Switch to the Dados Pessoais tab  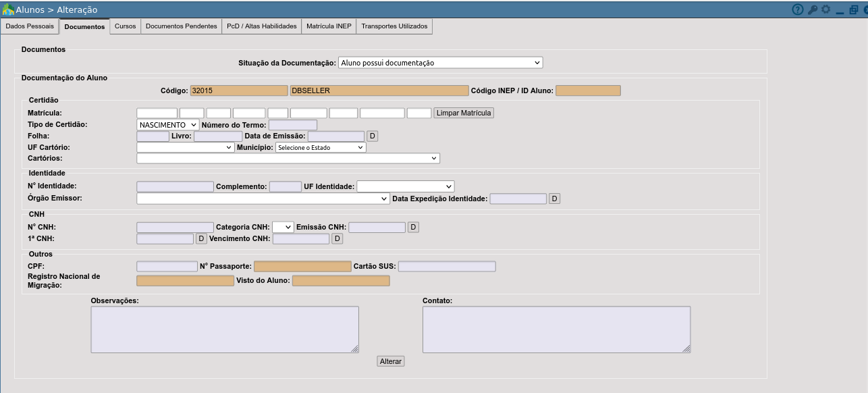[30, 26]
